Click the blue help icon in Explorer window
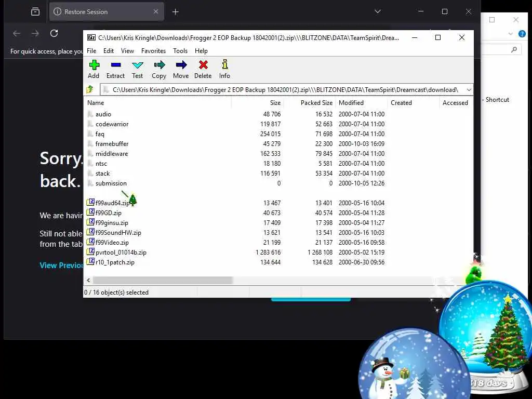 [522, 34]
